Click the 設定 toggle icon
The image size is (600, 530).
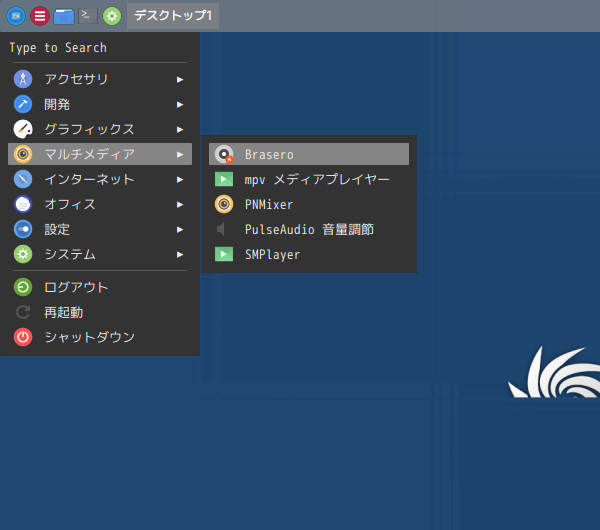click(x=23, y=230)
